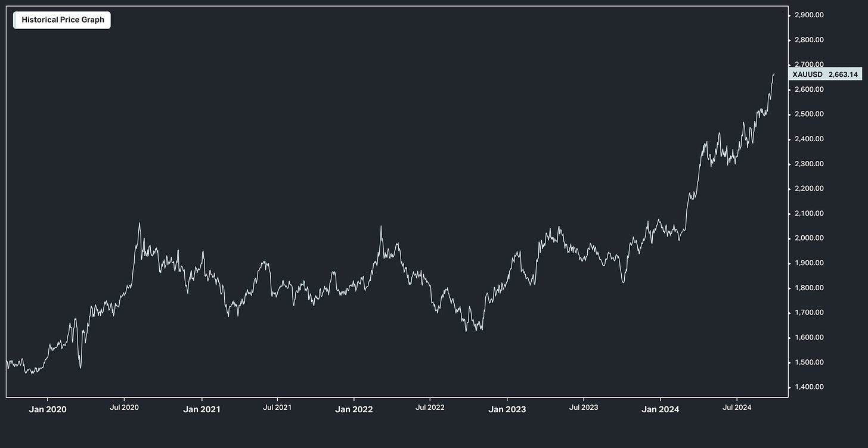Click the Jan 2022 date label
Viewport: 868px width, 448px height.
(354, 409)
